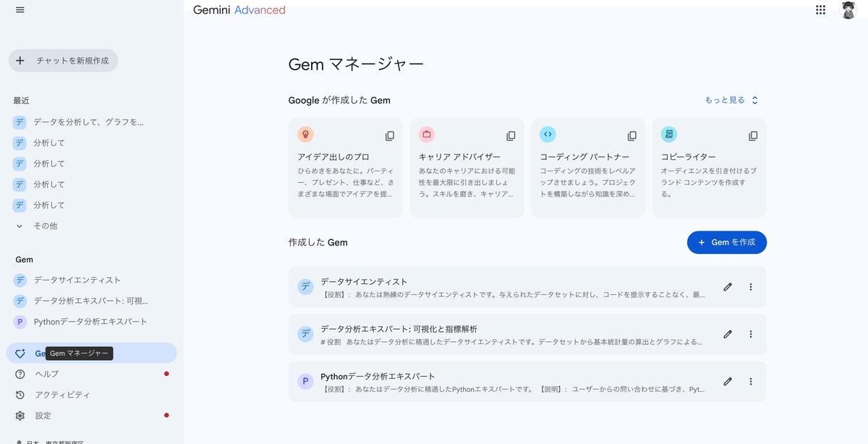Open the キャリア アドバイザー Gem card title
The width and height of the screenshot is (868, 444).
[x=459, y=157]
